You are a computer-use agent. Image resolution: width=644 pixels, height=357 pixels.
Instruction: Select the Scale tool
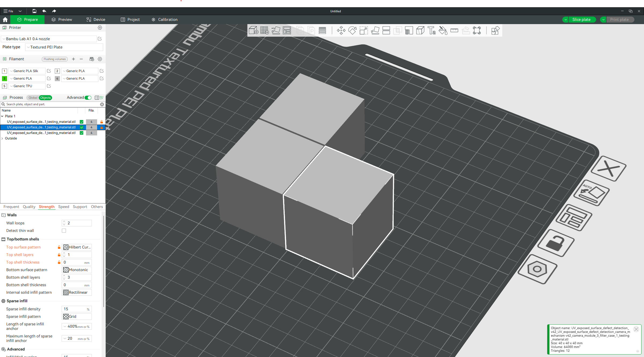point(364,31)
